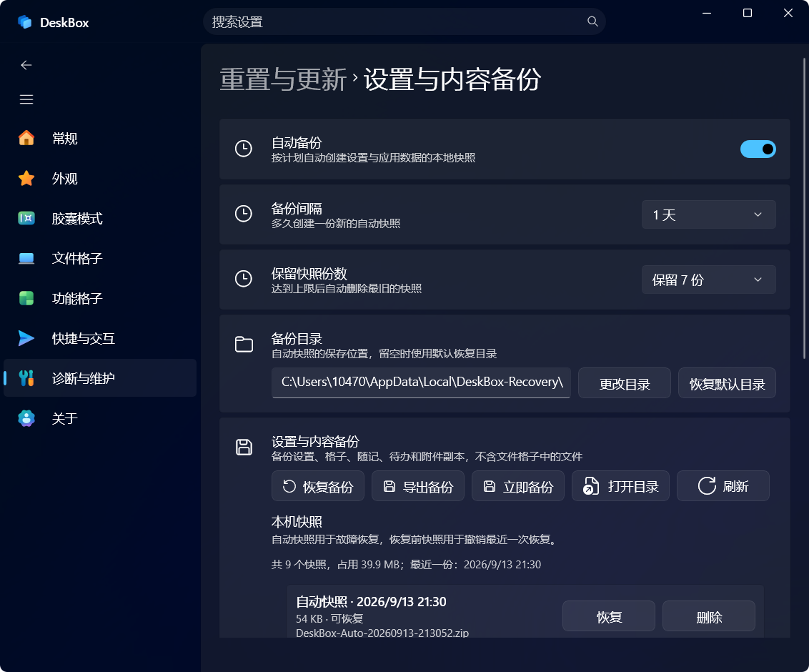Click the 打开目录 button

(x=620, y=486)
